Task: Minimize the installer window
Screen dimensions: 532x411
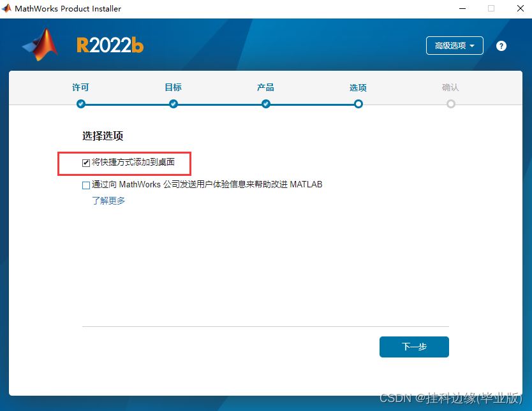Action: (462, 9)
